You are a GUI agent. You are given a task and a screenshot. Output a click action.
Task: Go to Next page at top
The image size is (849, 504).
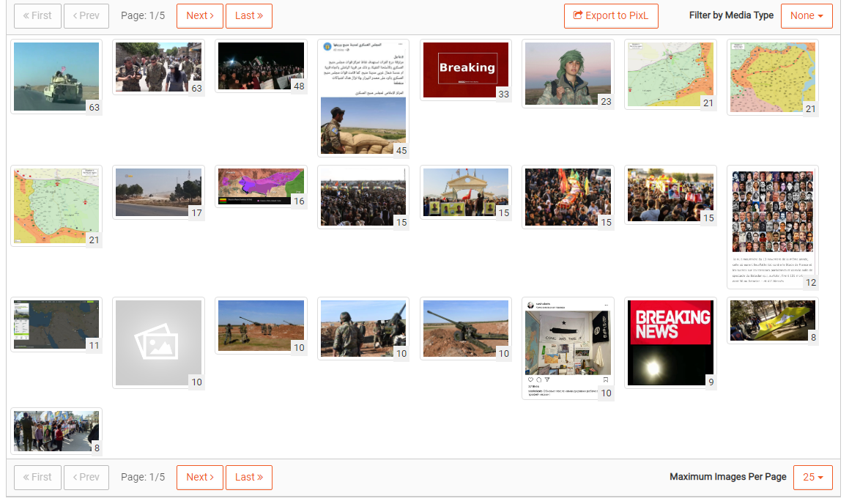(x=200, y=15)
